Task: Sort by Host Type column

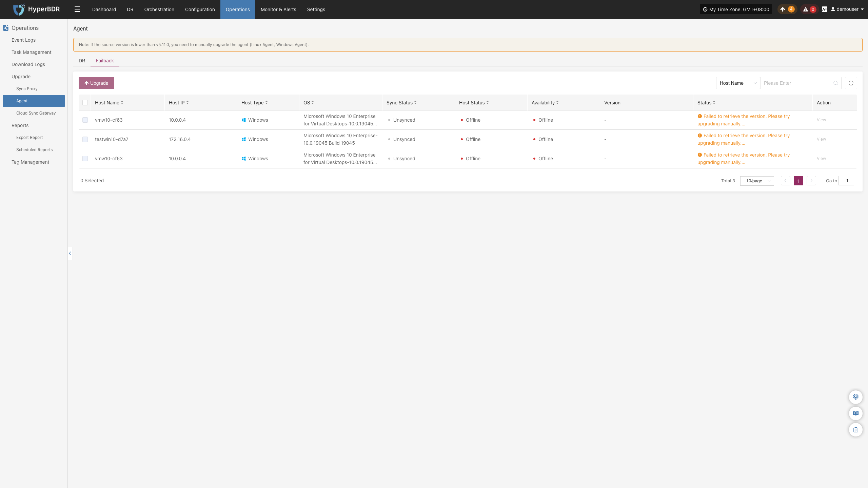Action: 267,103
